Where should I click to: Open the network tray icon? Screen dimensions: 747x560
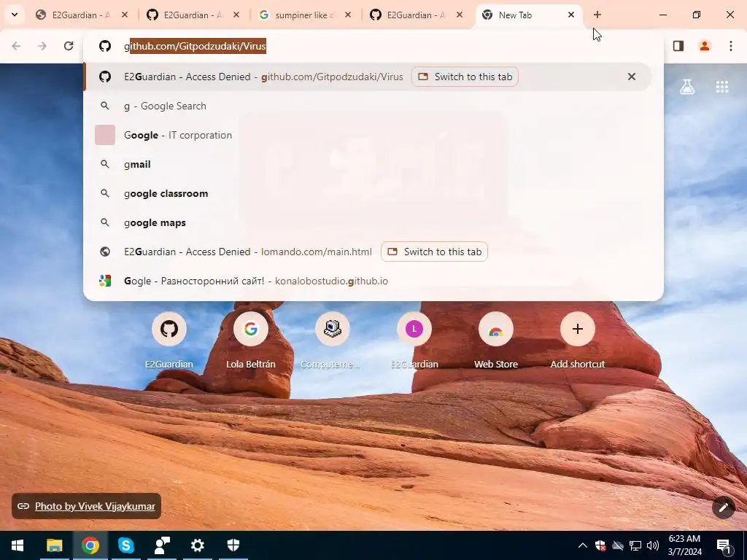coord(635,545)
